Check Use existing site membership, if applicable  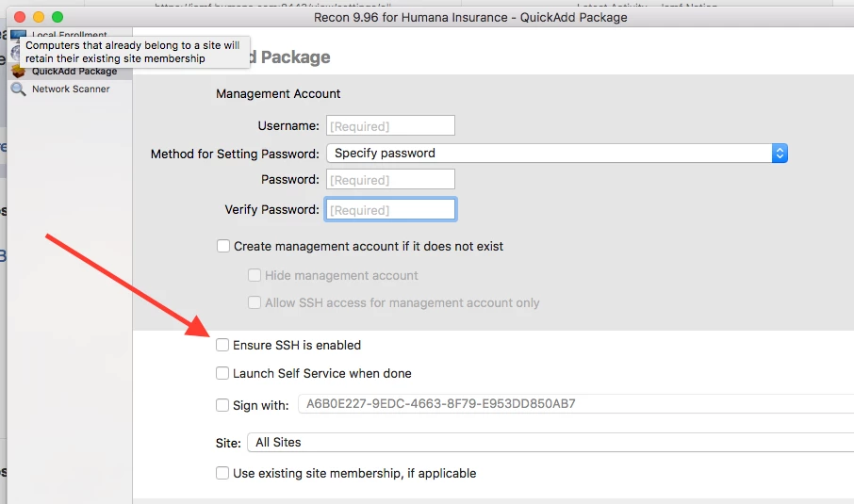222,473
